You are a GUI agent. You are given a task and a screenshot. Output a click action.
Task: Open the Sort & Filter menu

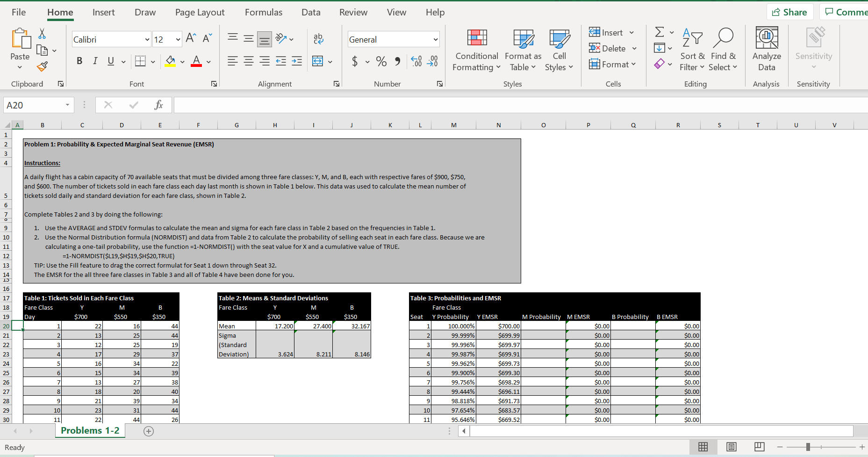[x=692, y=49]
